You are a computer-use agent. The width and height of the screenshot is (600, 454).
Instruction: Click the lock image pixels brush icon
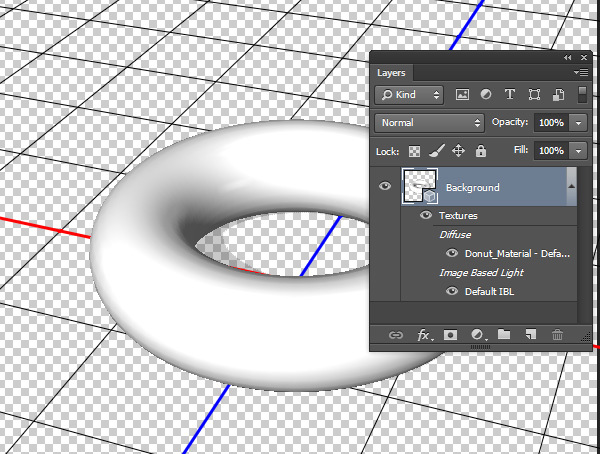[436, 151]
